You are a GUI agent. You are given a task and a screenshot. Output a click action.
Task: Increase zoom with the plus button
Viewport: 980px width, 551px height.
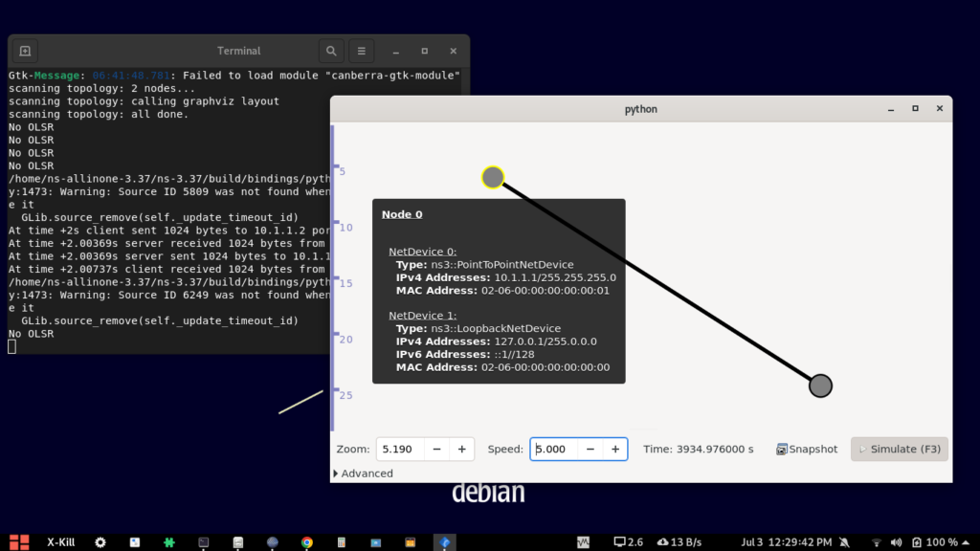[461, 449]
